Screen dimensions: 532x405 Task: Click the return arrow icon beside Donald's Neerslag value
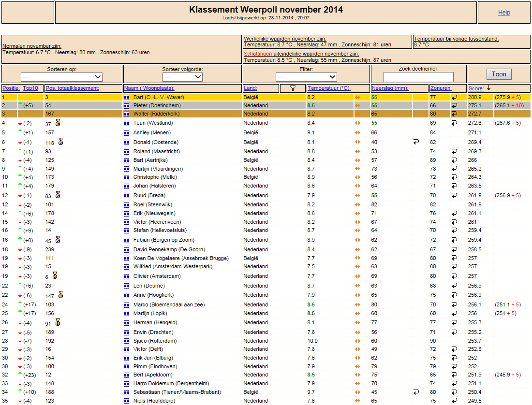tap(416, 142)
